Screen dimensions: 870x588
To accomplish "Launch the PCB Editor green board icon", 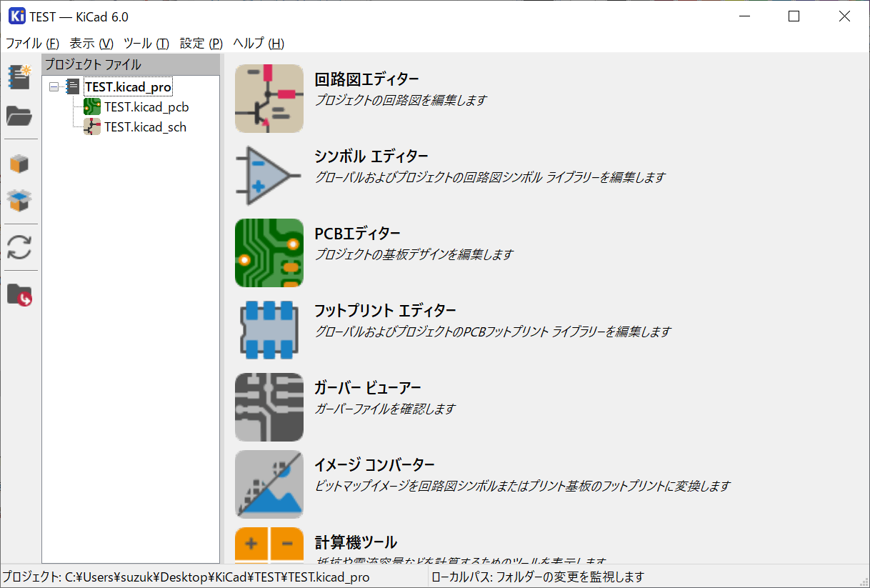I will click(269, 253).
